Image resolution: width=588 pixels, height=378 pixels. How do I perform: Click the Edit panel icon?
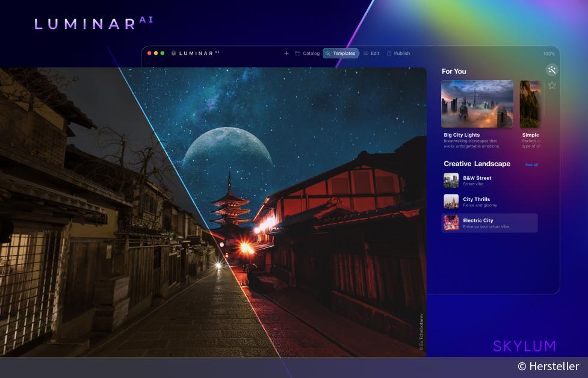366,54
